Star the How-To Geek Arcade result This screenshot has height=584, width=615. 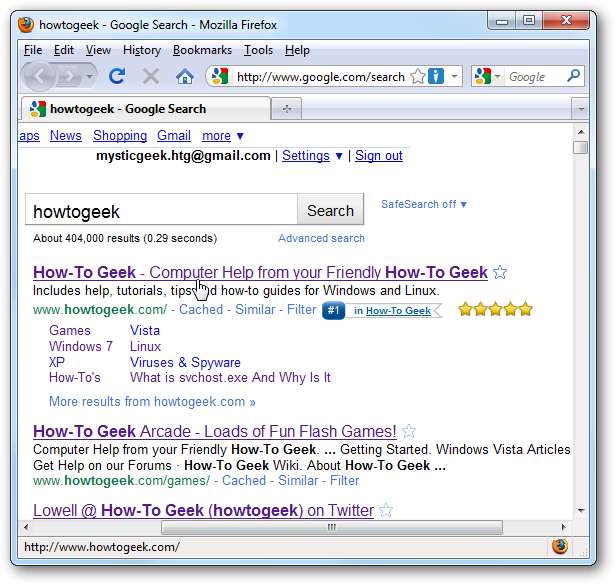pos(409,431)
